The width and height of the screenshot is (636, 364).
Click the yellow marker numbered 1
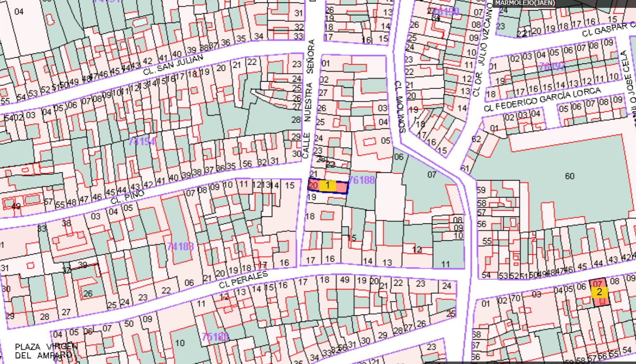point(328,186)
